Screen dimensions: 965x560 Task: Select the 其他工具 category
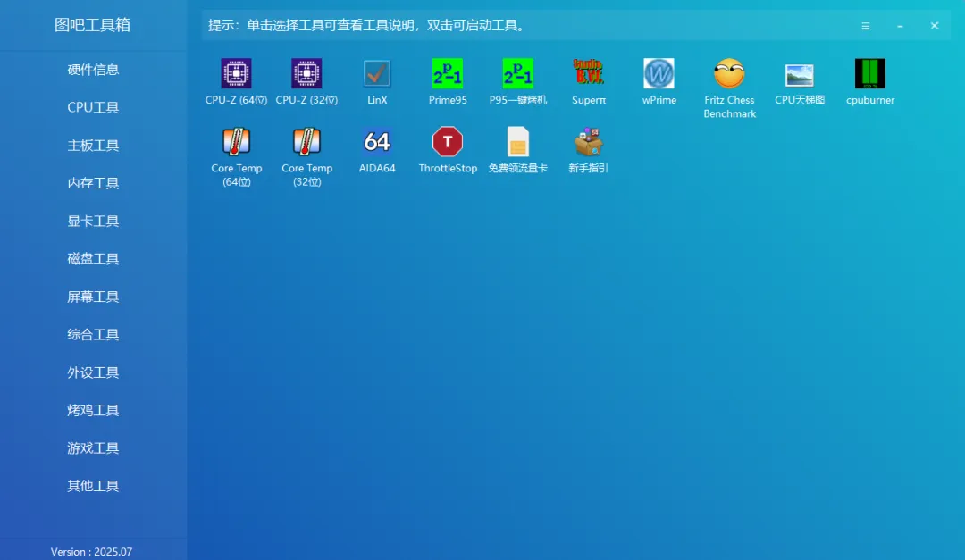pyautogui.click(x=93, y=486)
